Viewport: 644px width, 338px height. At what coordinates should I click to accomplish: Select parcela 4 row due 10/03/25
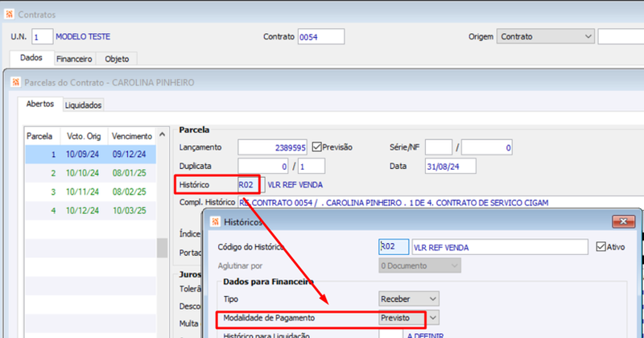(x=90, y=211)
